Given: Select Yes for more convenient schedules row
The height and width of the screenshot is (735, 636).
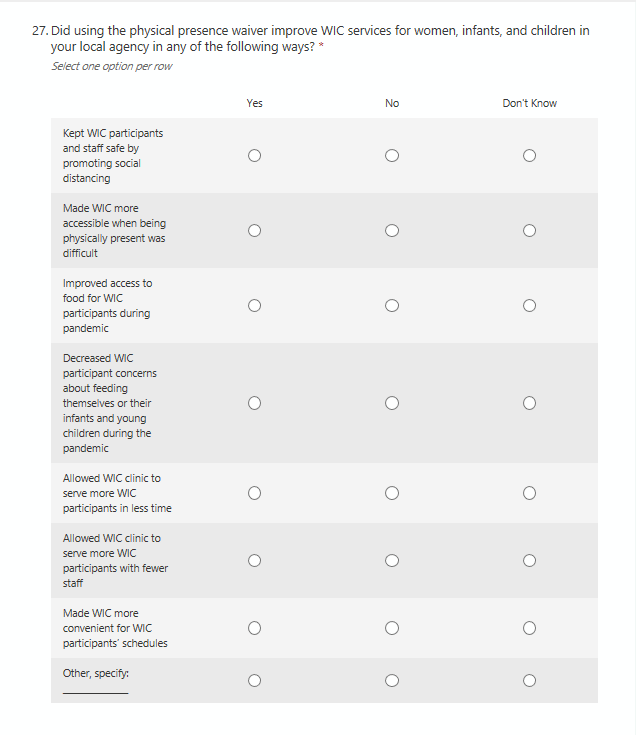Looking at the screenshot, I should (255, 628).
